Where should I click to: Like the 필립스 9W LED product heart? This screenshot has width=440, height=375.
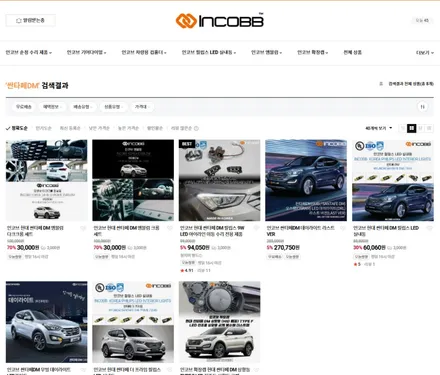tap(256, 228)
